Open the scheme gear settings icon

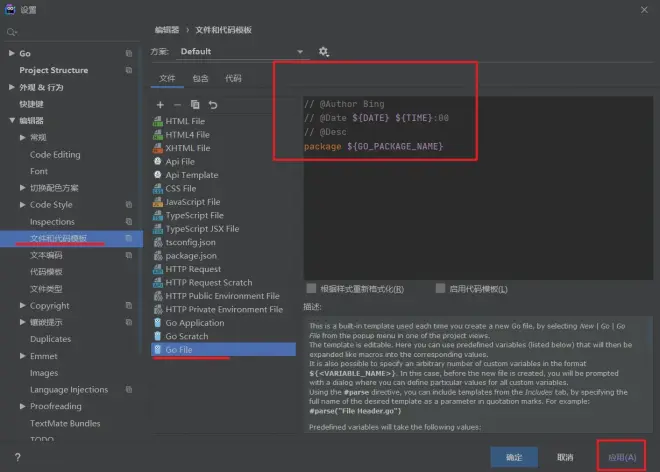pyautogui.click(x=323, y=52)
